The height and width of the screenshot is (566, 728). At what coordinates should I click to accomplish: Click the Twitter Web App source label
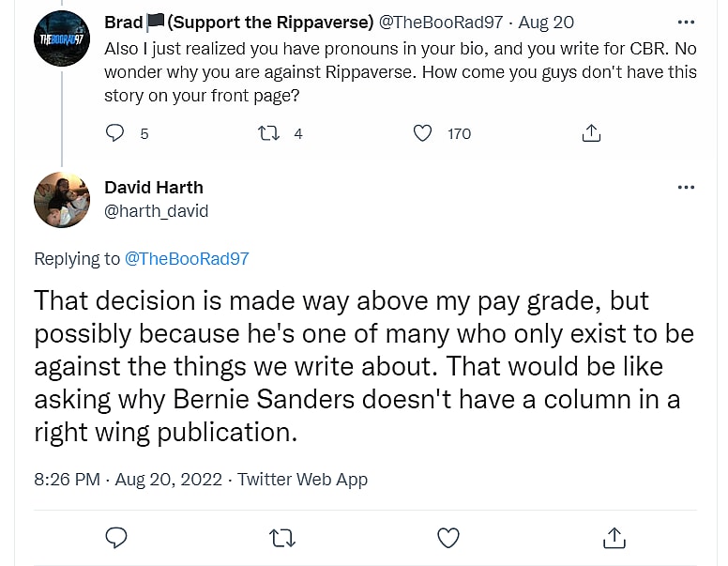coord(302,480)
